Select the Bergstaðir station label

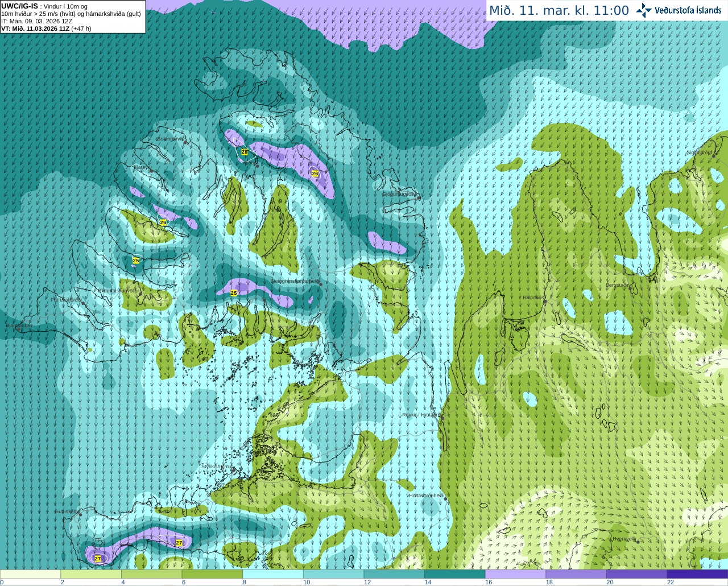pyautogui.click(x=618, y=285)
